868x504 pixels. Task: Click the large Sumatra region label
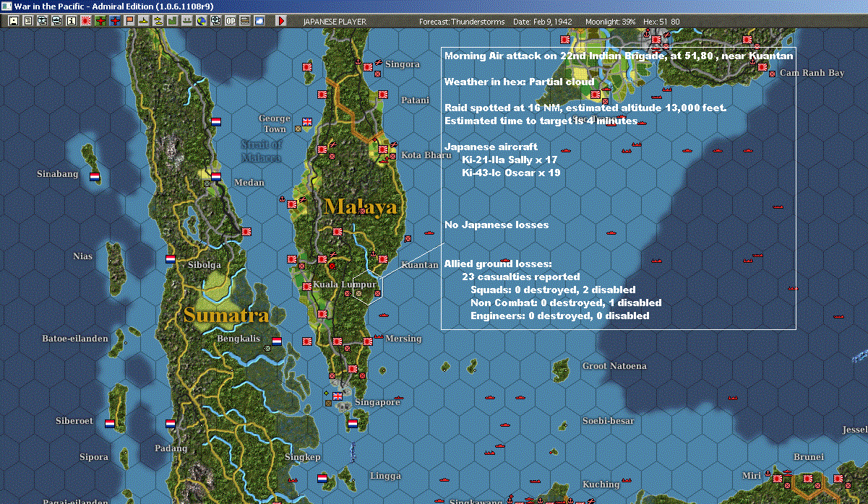click(225, 315)
